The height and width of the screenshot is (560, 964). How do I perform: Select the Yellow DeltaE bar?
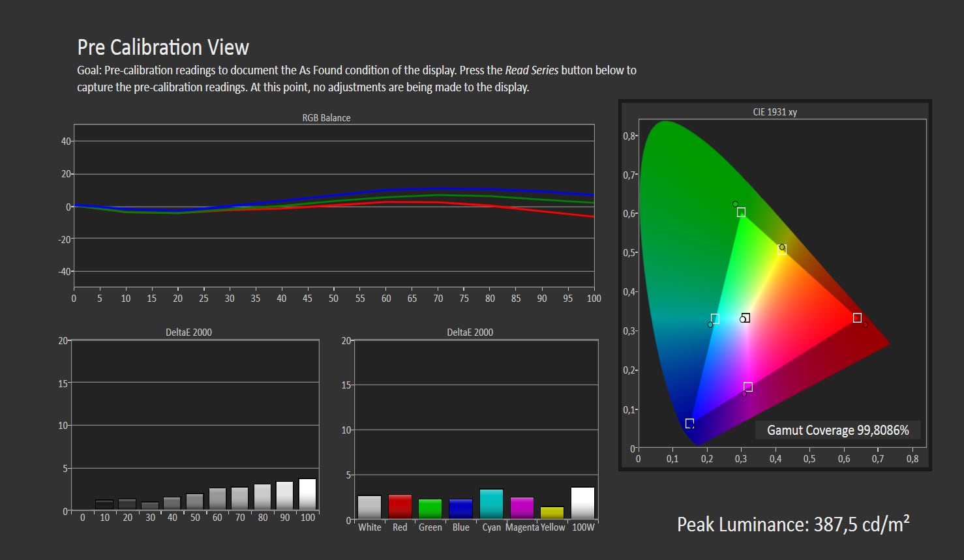coord(552,513)
